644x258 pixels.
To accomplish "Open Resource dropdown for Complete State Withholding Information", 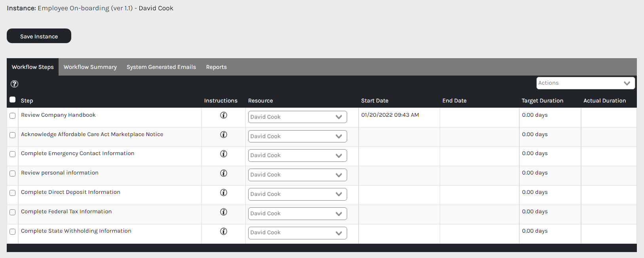I will [x=298, y=233].
